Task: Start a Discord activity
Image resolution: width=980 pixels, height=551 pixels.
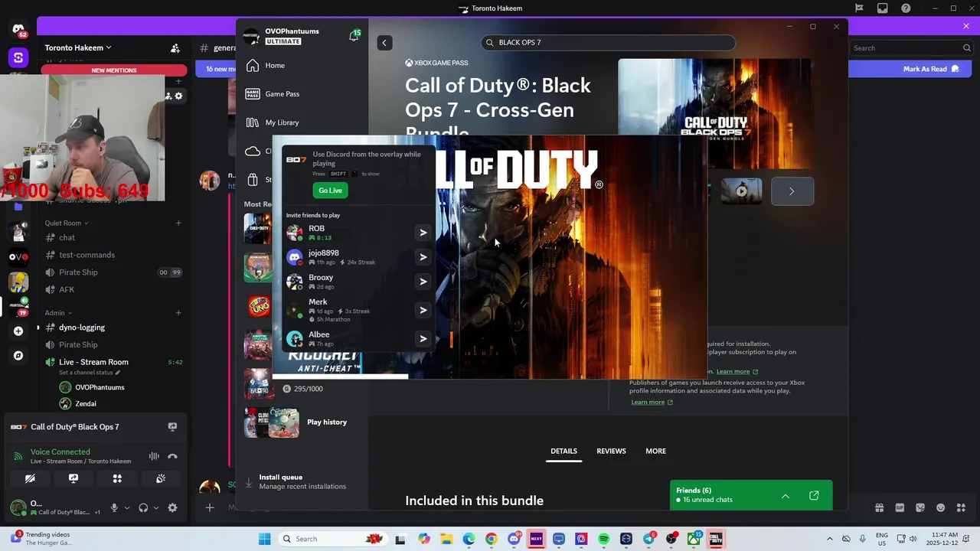Action: [x=117, y=479]
